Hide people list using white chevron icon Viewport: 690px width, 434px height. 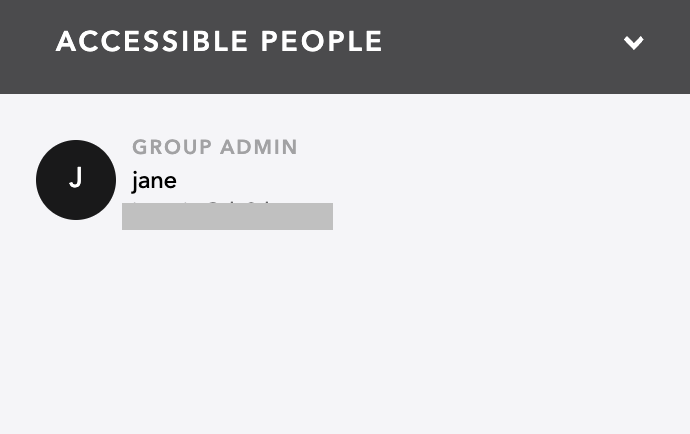[633, 43]
